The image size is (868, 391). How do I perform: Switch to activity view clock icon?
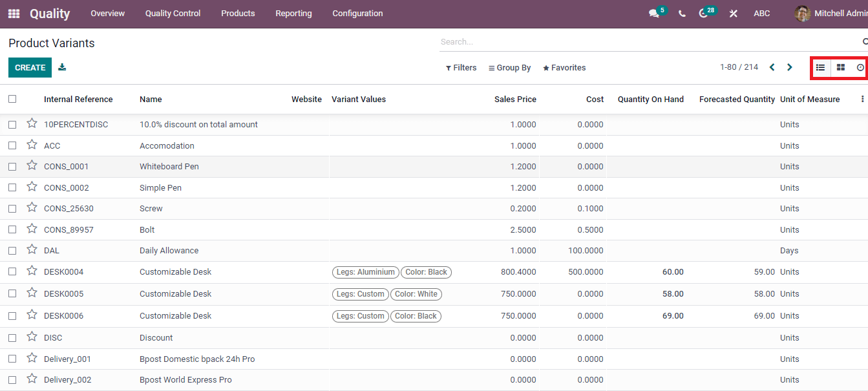click(860, 67)
